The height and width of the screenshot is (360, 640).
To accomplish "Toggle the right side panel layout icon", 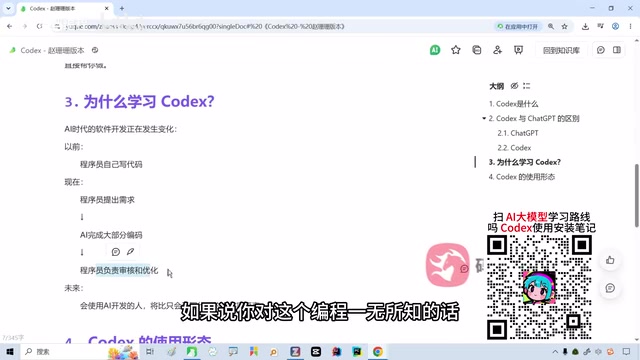I will [617, 50].
